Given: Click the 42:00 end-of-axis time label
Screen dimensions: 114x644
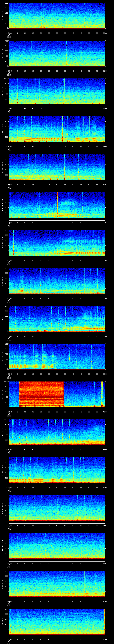Looking at the screenshot, I should (105, 487).
